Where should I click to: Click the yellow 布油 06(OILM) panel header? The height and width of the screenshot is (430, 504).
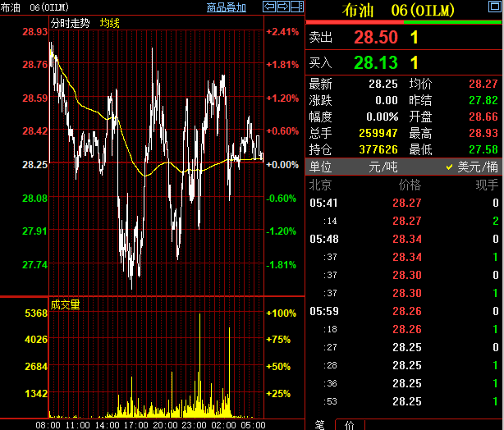[398, 11]
